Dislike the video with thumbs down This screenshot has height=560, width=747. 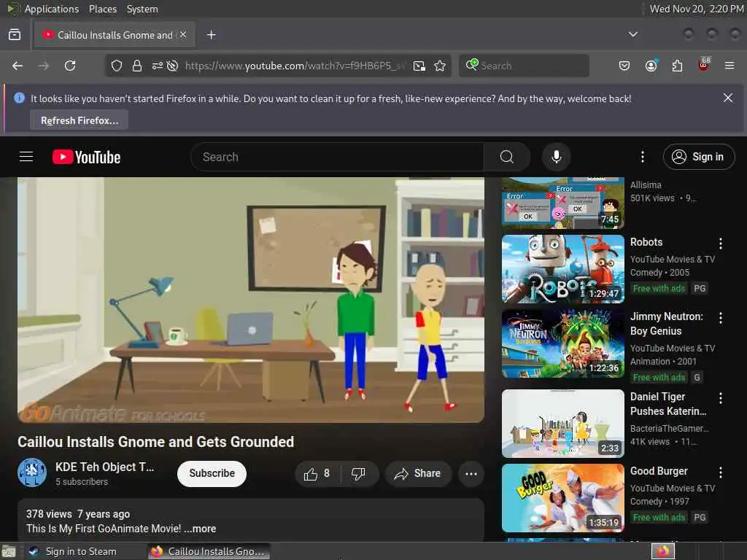click(358, 474)
